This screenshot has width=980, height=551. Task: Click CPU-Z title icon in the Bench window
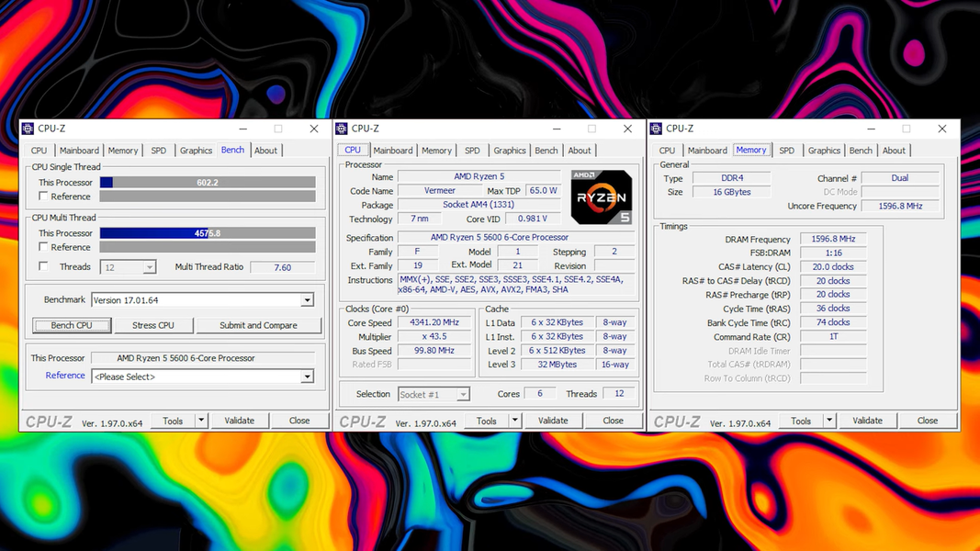(28, 129)
